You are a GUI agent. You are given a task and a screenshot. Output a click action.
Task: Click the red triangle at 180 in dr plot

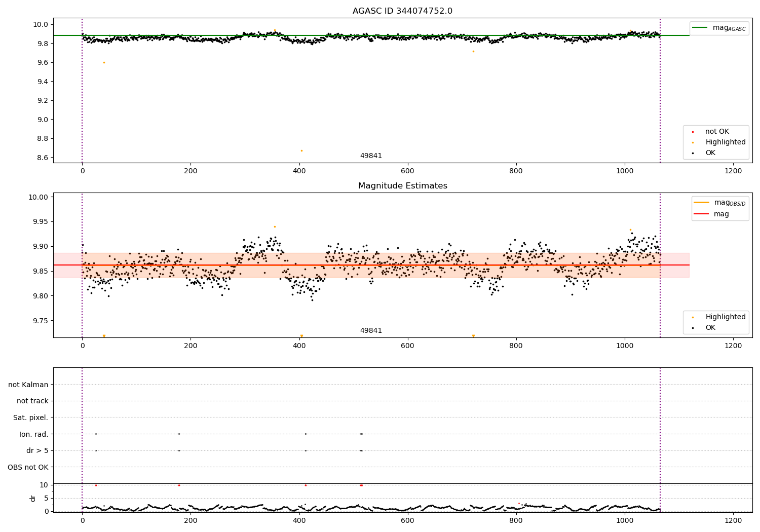(179, 485)
